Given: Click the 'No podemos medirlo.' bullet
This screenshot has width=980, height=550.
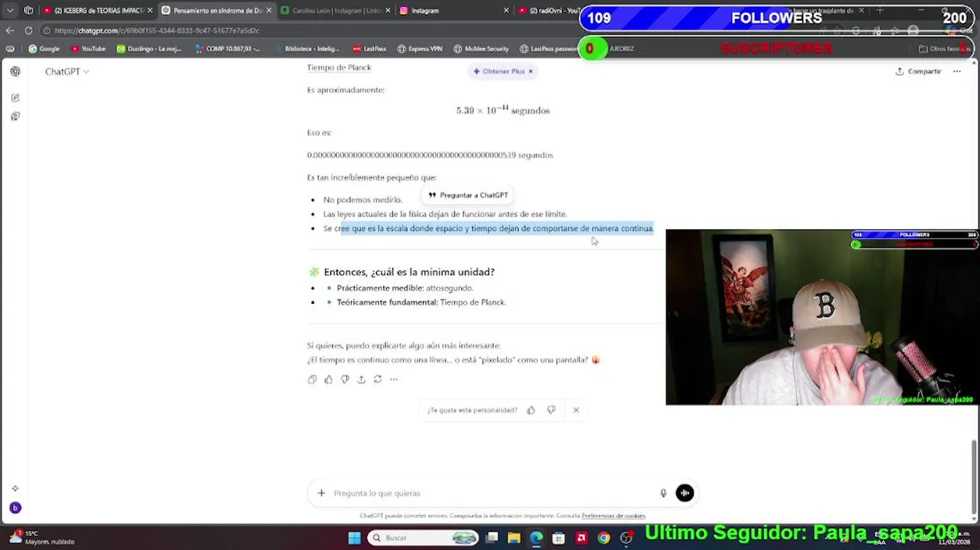Looking at the screenshot, I should pyautogui.click(x=363, y=200).
